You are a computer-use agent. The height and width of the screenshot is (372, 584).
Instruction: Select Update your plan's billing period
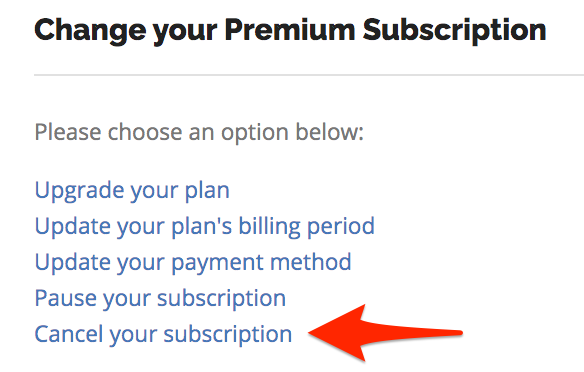tap(204, 227)
